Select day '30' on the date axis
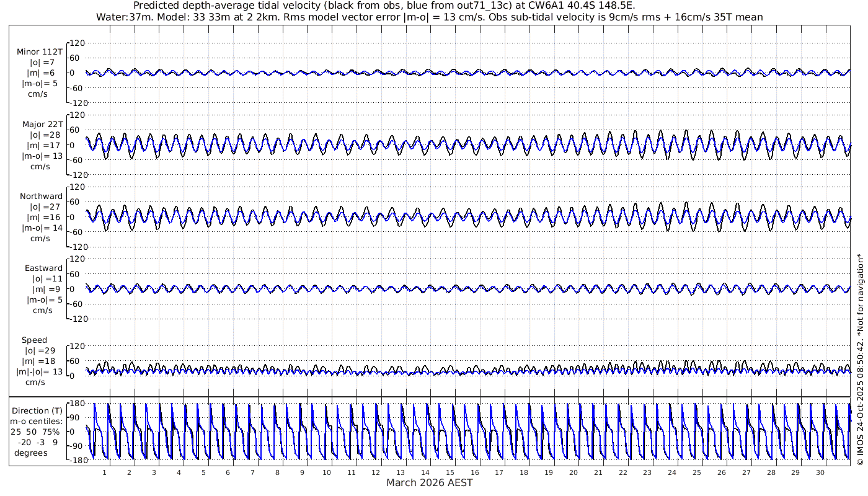The image size is (868, 496). point(820,472)
